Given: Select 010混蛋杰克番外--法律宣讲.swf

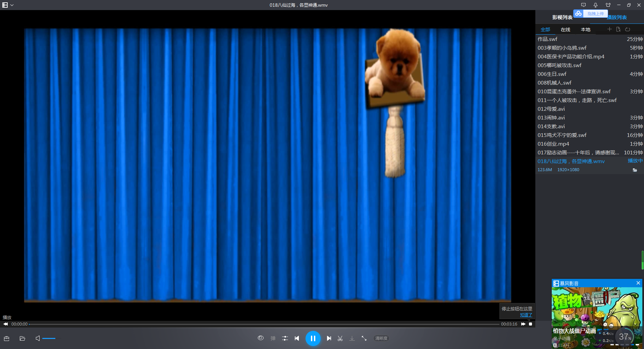Looking at the screenshot, I should (590, 92).
